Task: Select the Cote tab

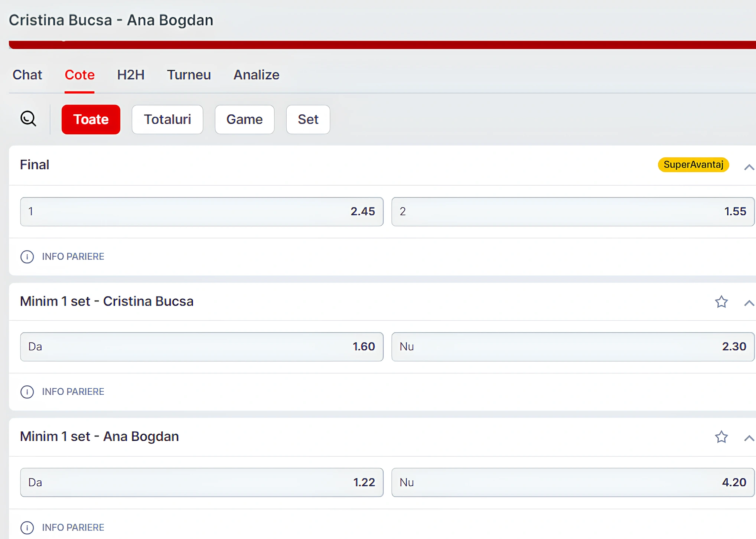Action: [x=79, y=75]
